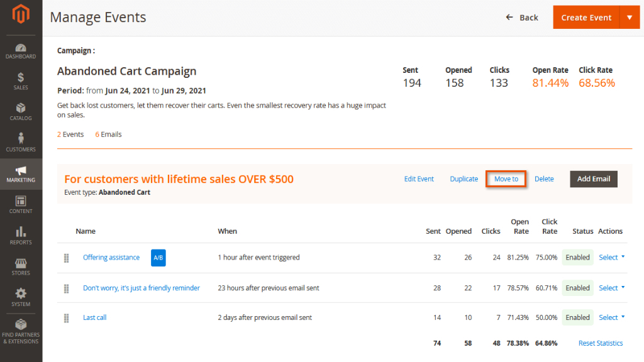The image size is (644, 362).
Task: Click the event title about lifetime sales OVER $500
Action: (179, 179)
